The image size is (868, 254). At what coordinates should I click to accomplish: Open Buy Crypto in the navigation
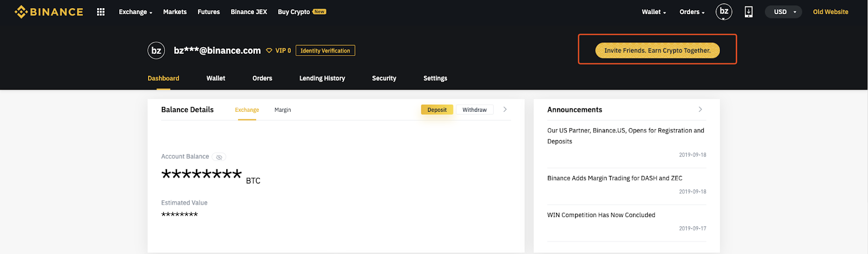pos(294,12)
